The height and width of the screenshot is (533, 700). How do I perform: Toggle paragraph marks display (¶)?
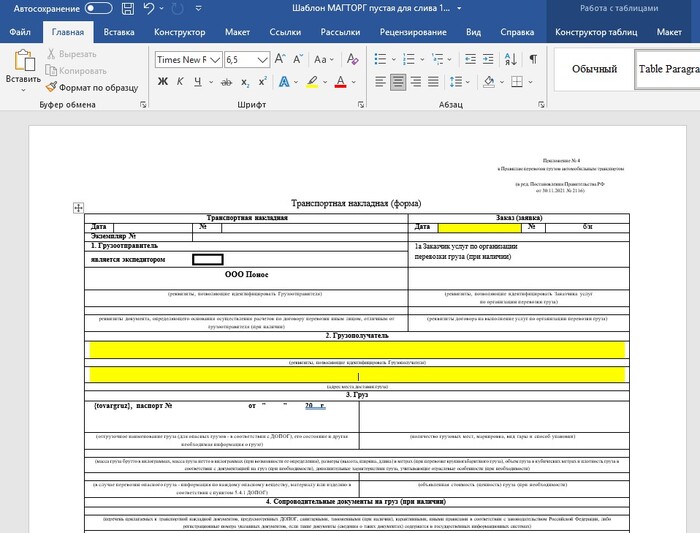(533, 59)
